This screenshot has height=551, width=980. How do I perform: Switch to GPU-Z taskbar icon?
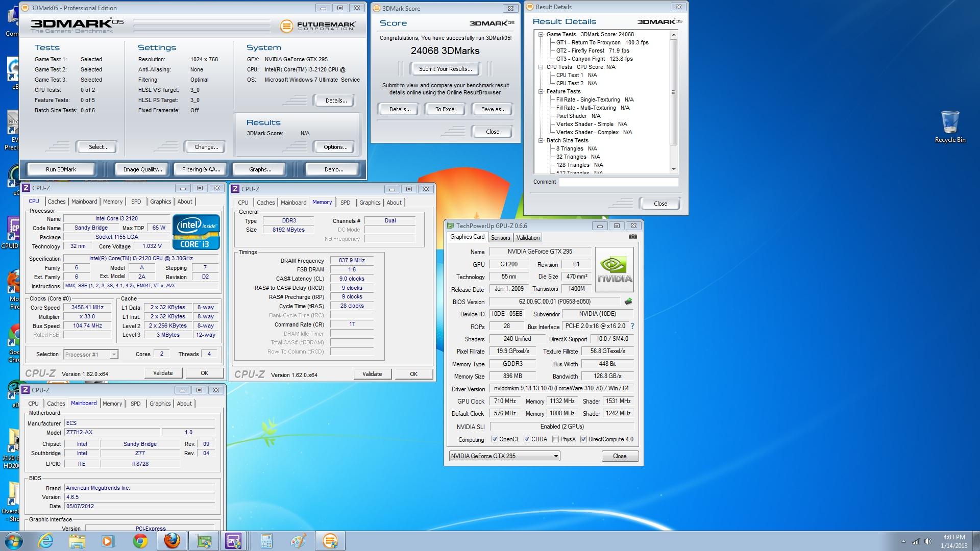[204, 541]
